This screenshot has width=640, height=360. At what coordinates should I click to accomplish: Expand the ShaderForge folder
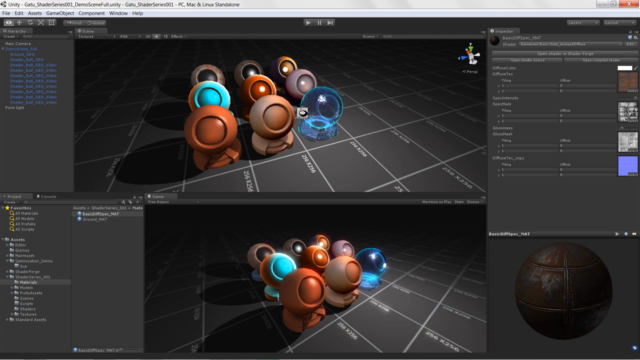click(7, 271)
